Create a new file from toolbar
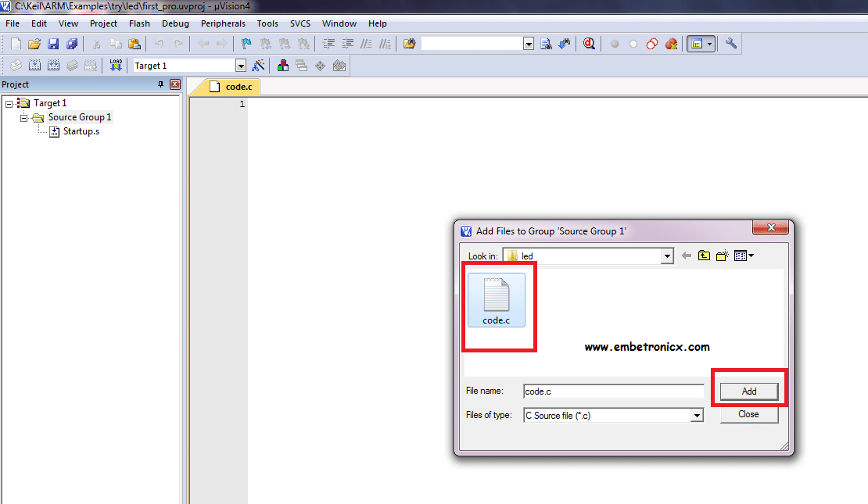The image size is (868, 504). tap(16, 44)
